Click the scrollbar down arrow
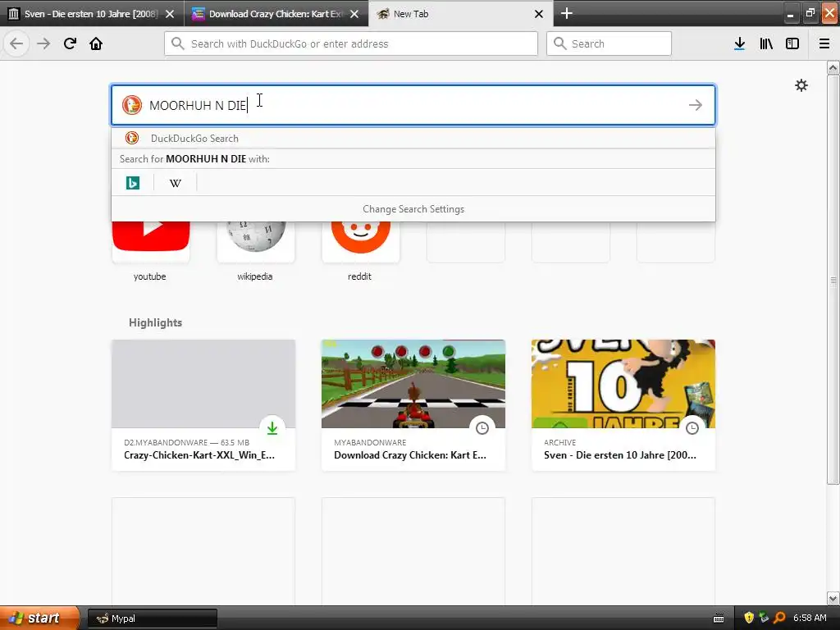 tap(833, 598)
